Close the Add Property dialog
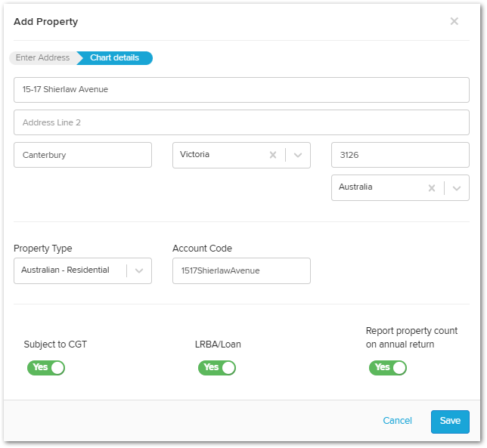This screenshot has height=448, width=487. [454, 21]
